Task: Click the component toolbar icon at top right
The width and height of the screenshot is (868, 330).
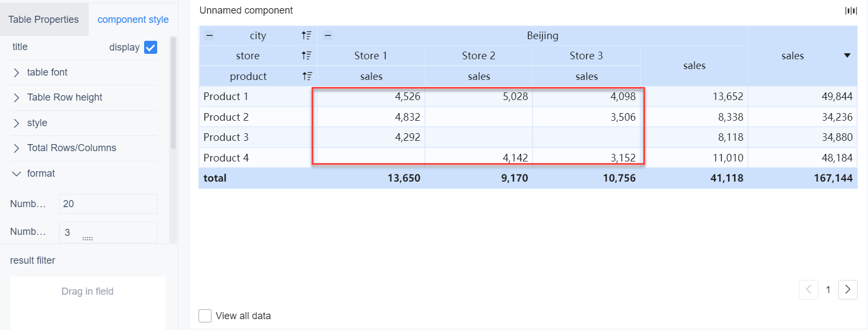Action: 851,11
